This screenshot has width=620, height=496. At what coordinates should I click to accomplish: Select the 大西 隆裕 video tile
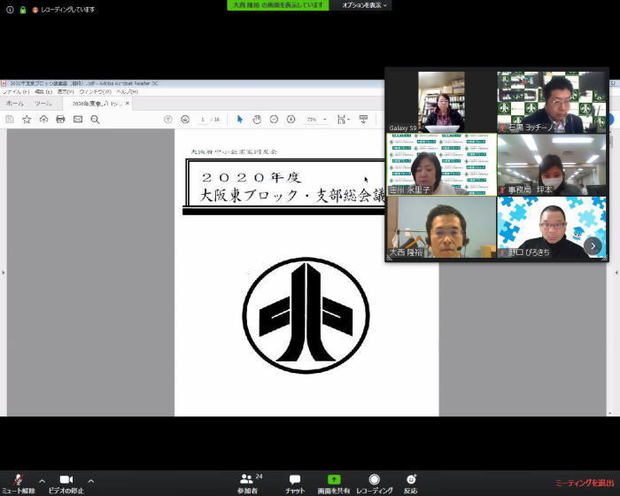click(x=441, y=227)
